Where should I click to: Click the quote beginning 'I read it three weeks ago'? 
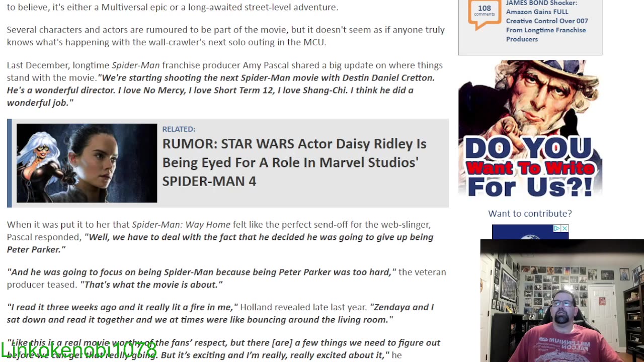point(122,307)
